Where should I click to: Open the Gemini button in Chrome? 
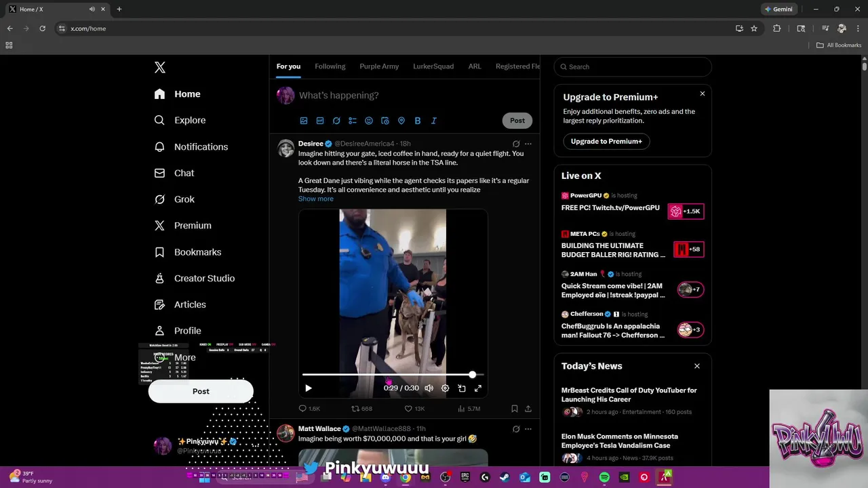pos(778,9)
